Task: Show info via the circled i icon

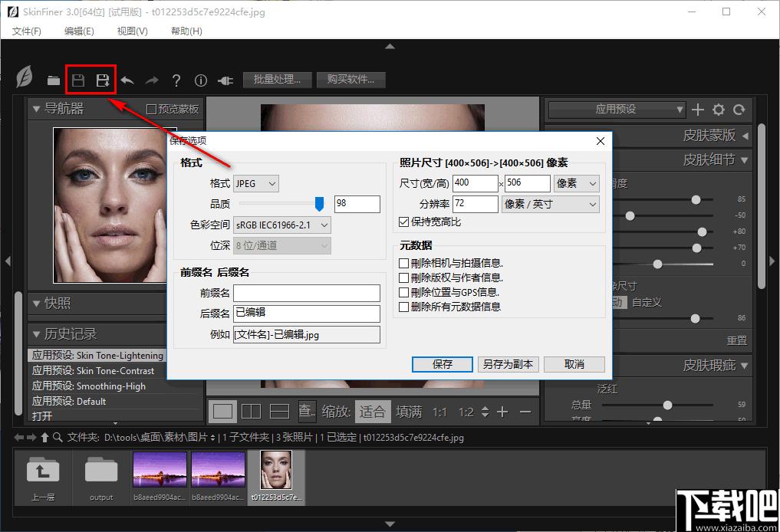Action: coord(200,80)
